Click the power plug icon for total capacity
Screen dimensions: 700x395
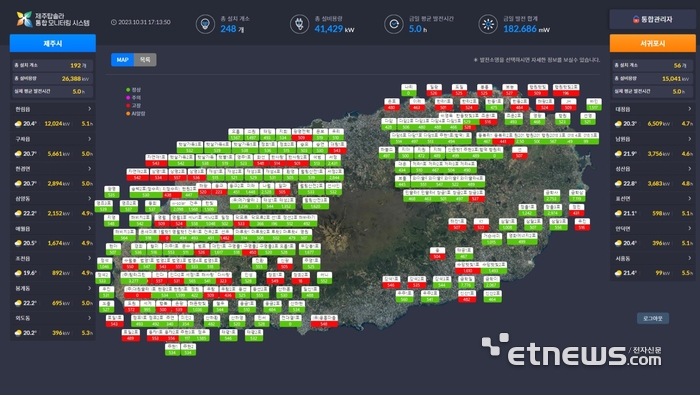300,24
